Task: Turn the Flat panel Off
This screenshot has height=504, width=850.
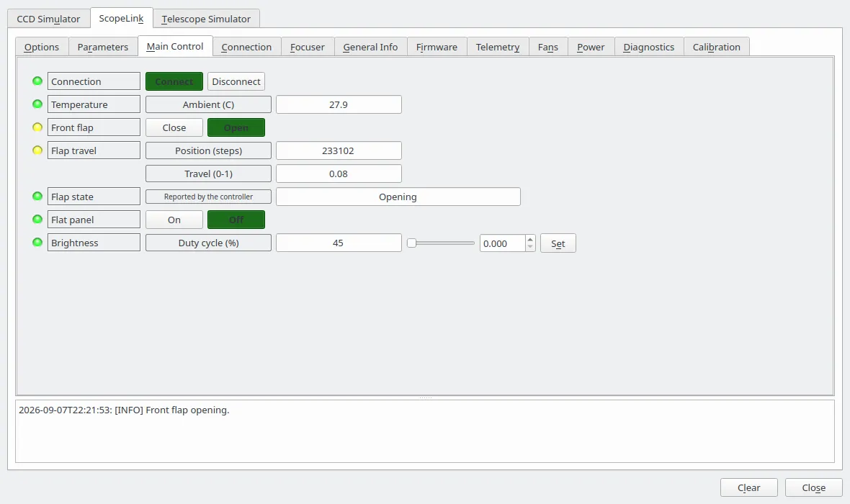Action: click(236, 220)
